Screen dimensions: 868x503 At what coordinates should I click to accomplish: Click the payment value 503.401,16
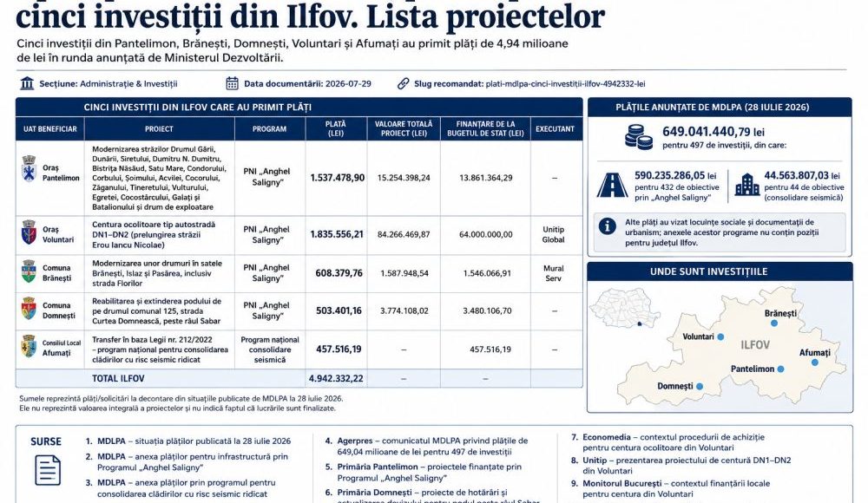(339, 310)
